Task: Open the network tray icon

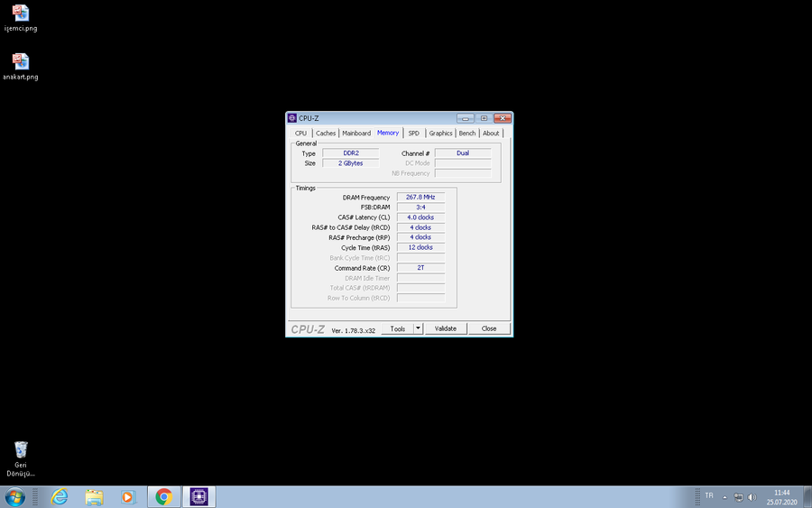Action: coord(738,497)
